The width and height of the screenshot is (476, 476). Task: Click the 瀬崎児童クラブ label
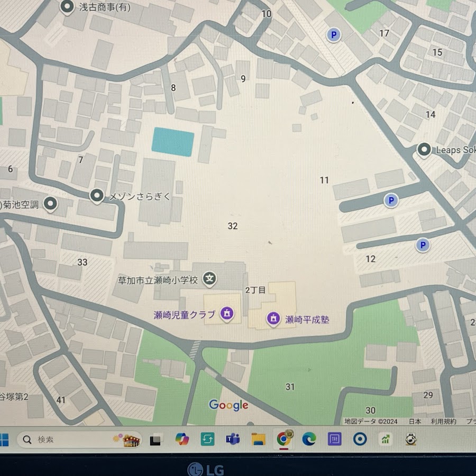[x=184, y=315]
